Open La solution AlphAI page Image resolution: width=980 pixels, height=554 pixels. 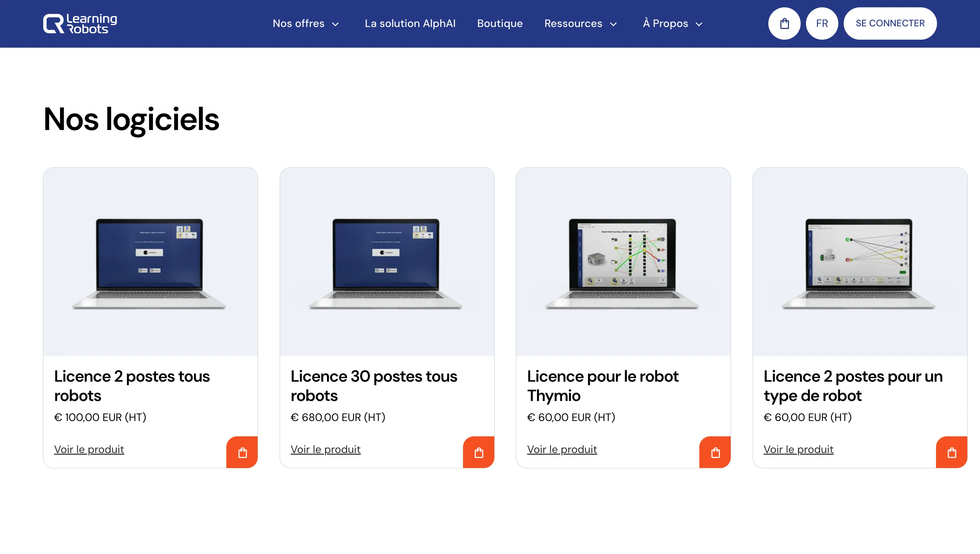click(410, 24)
